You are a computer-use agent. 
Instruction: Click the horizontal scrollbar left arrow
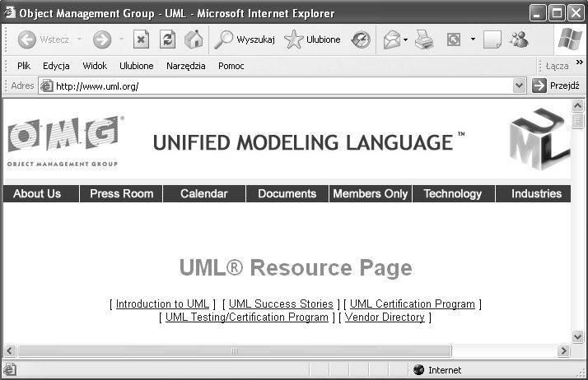point(10,350)
